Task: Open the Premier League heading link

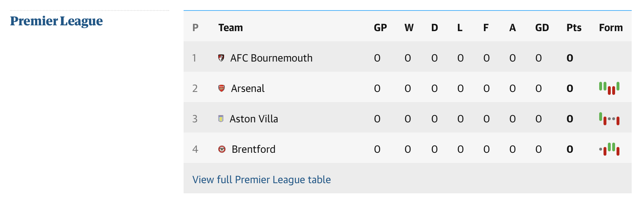Action: click(56, 21)
